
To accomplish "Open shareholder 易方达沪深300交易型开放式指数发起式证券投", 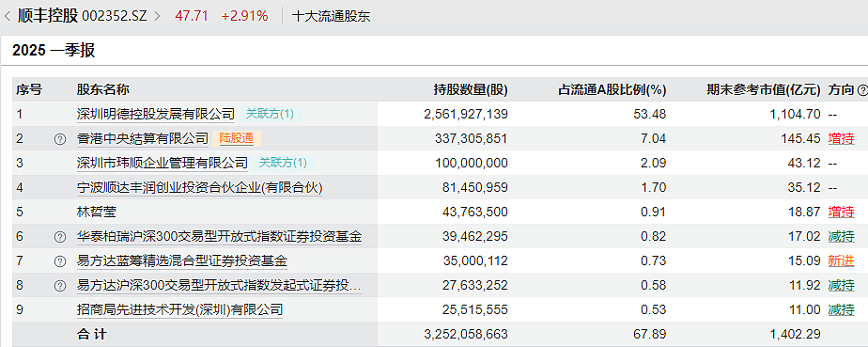I will [219, 286].
